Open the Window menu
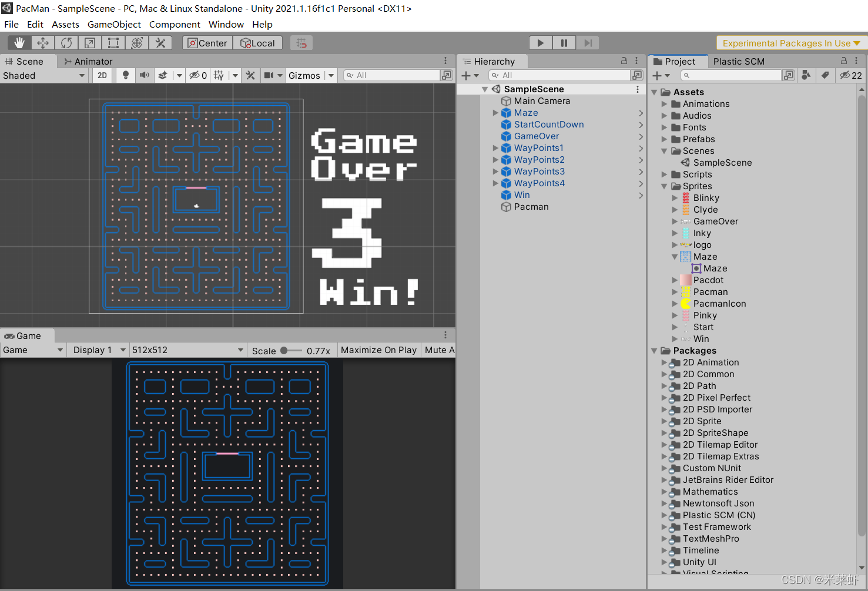Viewport: 868px width, 591px height. (x=226, y=24)
